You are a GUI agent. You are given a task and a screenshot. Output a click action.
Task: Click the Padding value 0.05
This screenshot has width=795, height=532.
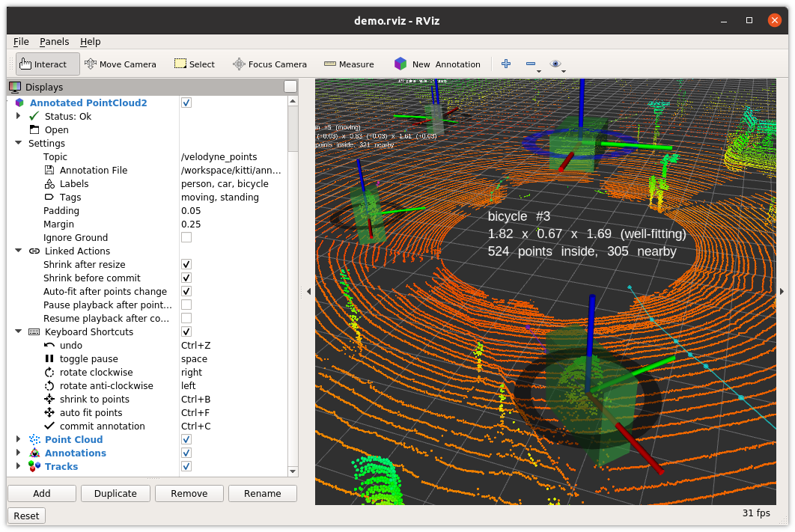(191, 211)
